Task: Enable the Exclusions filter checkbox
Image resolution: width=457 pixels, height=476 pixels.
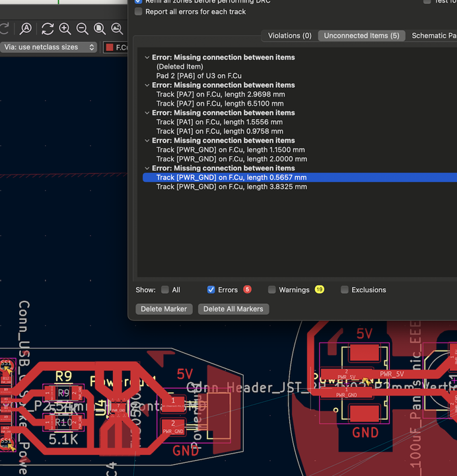Action: coord(345,290)
